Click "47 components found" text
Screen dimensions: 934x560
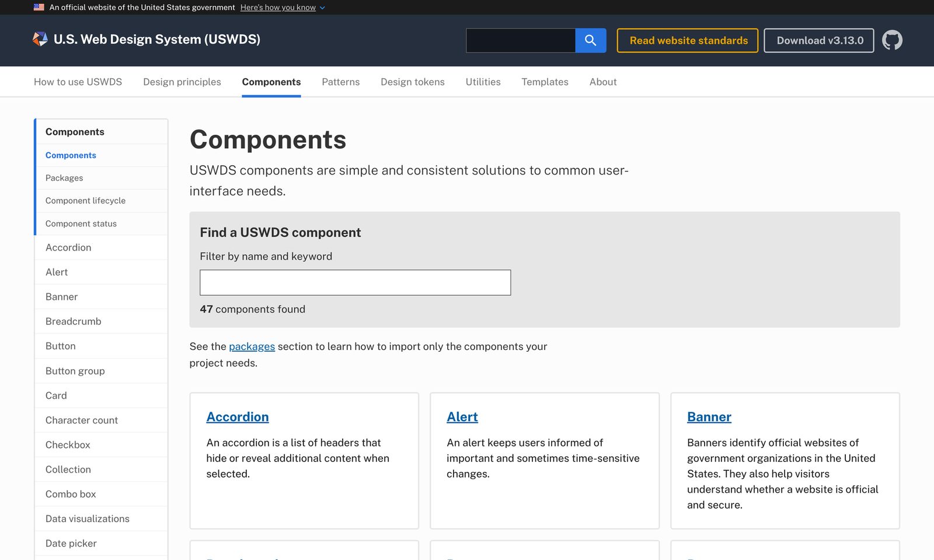point(252,309)
